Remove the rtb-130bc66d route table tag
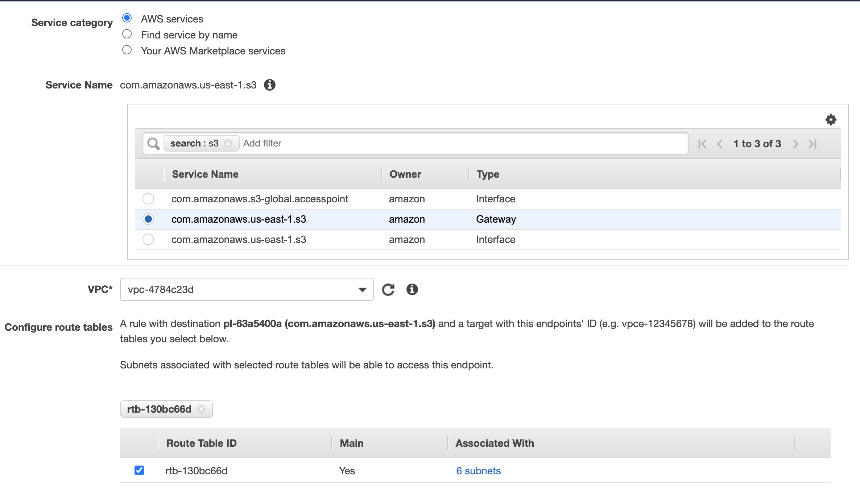 (202, 409)
